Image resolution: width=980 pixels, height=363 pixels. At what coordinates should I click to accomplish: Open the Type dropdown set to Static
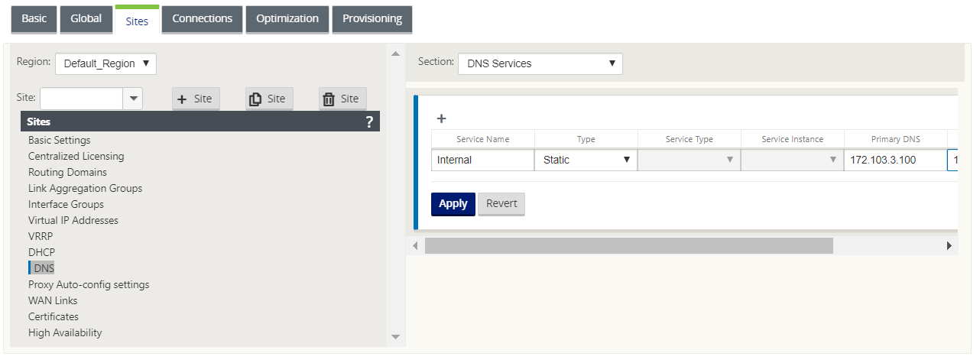tap(586, 160)
